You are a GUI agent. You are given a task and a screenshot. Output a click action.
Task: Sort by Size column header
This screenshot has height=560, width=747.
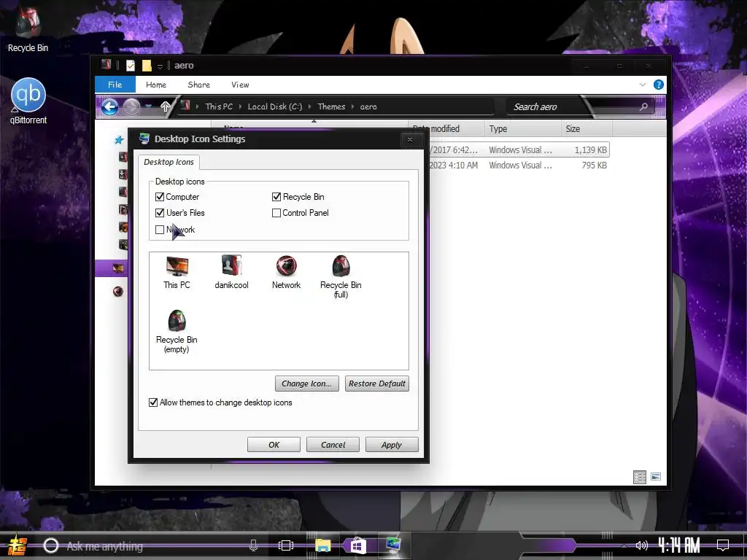coord(587,128)
